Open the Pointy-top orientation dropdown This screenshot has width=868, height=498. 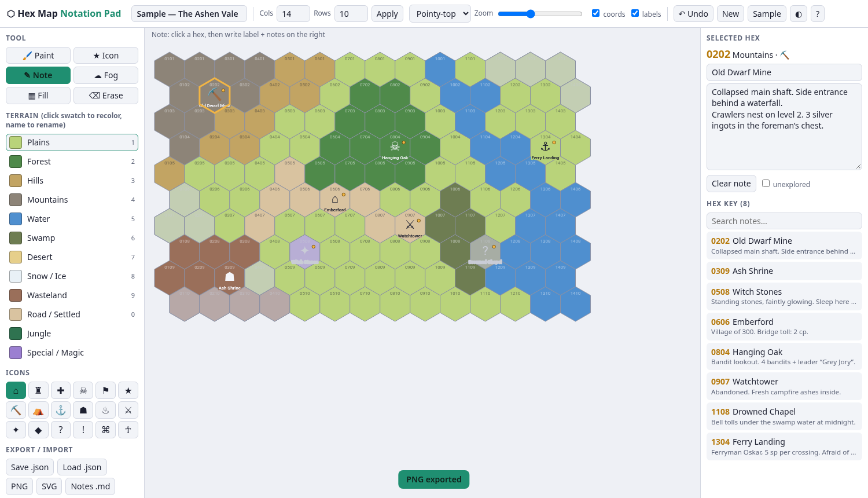440,14
